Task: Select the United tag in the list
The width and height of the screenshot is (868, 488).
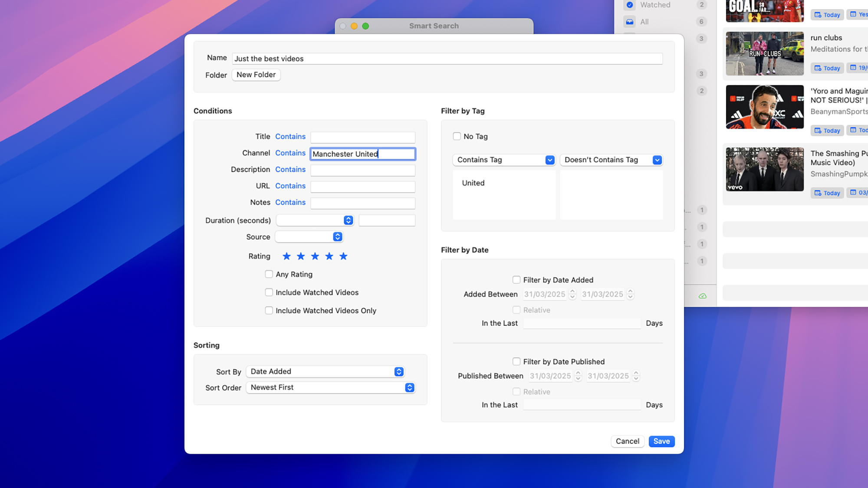Action: [x=473, y=183]
